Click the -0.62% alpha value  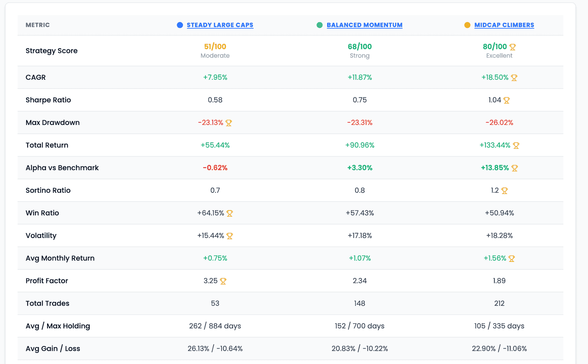pyautogui.click(x=215, y=168)
